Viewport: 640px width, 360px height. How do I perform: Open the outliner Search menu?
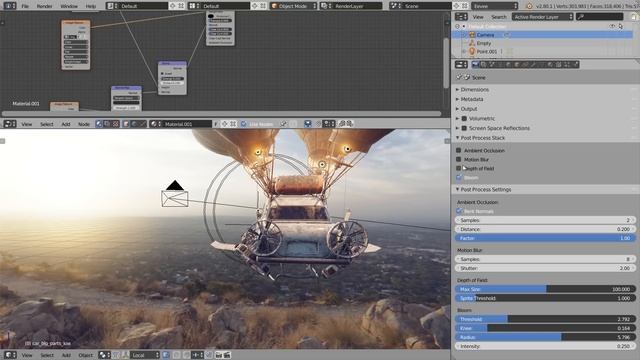point(498,17)
